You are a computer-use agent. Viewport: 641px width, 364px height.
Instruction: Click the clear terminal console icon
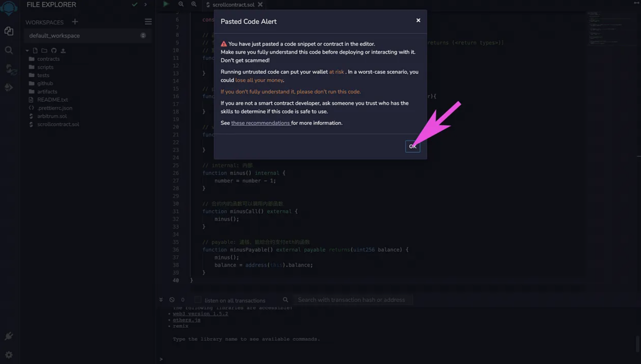coord(172,300)
